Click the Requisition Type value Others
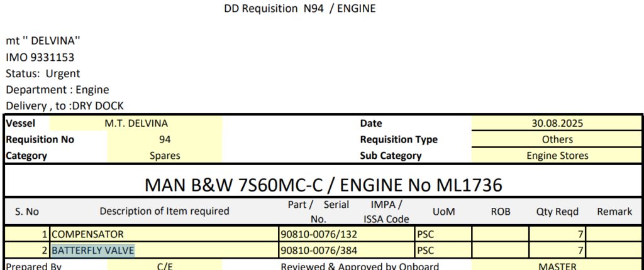Viewport: 644px width, 270px height. tap(557, 139)
